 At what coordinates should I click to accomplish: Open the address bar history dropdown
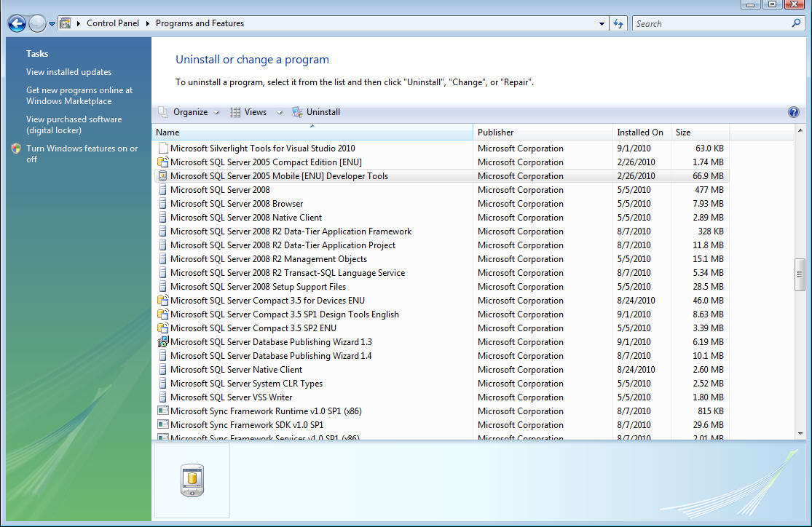[601, 23]
